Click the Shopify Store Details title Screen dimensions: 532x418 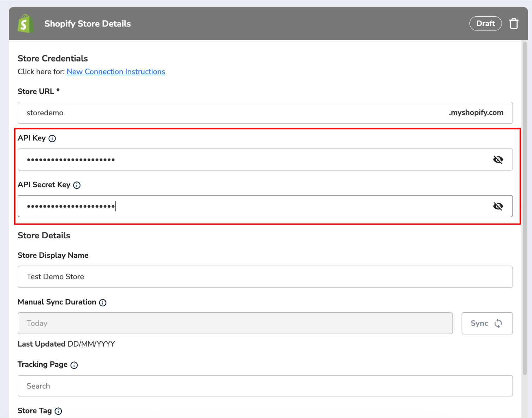(x=88, y=24)
